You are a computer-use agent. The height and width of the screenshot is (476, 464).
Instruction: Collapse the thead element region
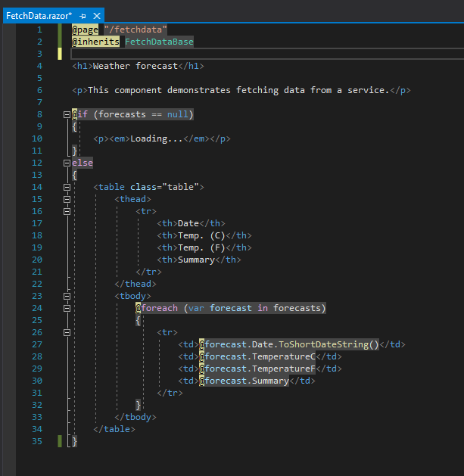click(67, 199)
